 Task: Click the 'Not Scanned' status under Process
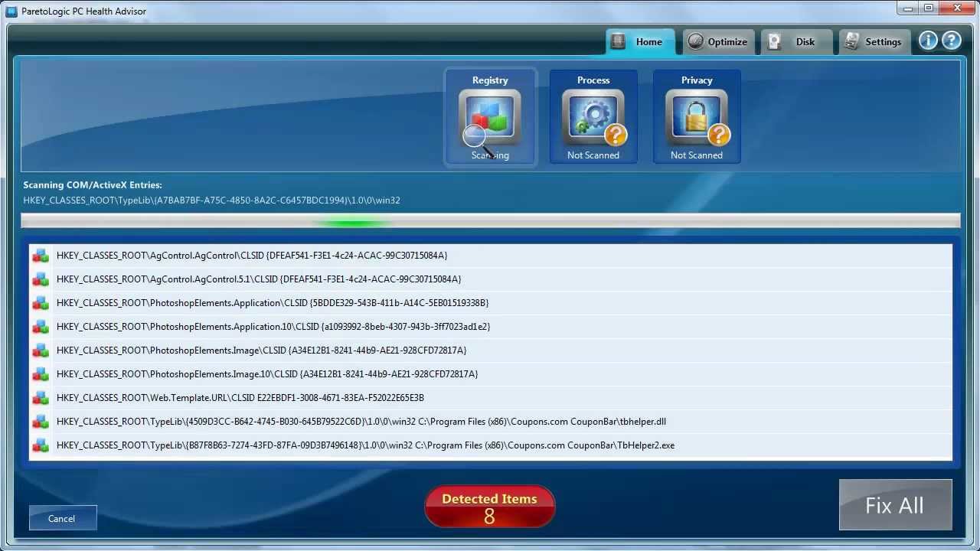(593, 155)
